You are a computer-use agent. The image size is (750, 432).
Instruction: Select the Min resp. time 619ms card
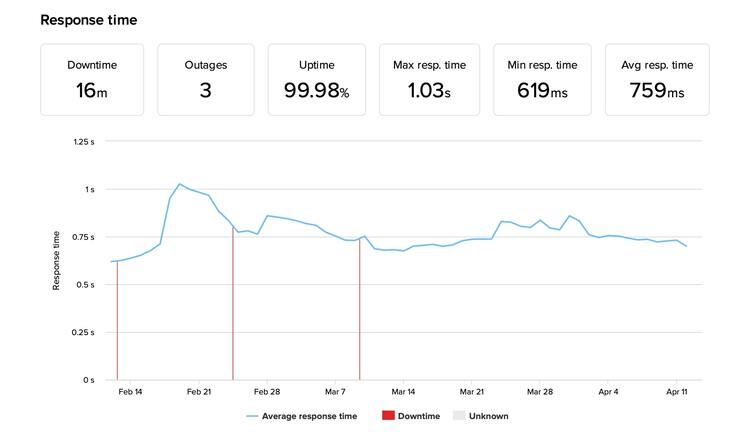click(x=542, y=79)
